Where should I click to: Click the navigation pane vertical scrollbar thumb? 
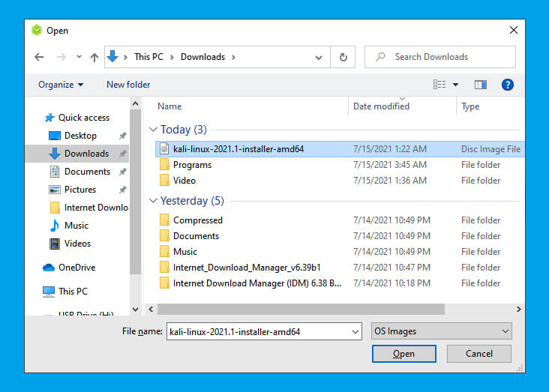click(x=135, y=192)
